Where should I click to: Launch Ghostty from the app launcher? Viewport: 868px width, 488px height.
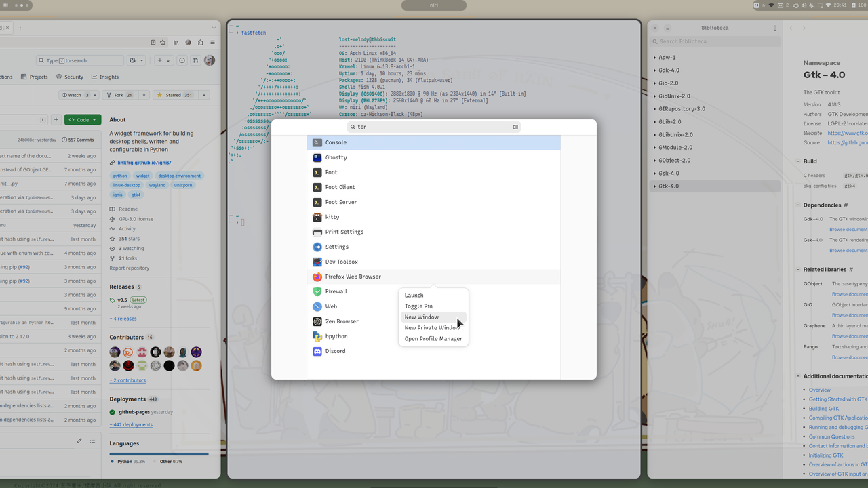(x=336, y=157)
